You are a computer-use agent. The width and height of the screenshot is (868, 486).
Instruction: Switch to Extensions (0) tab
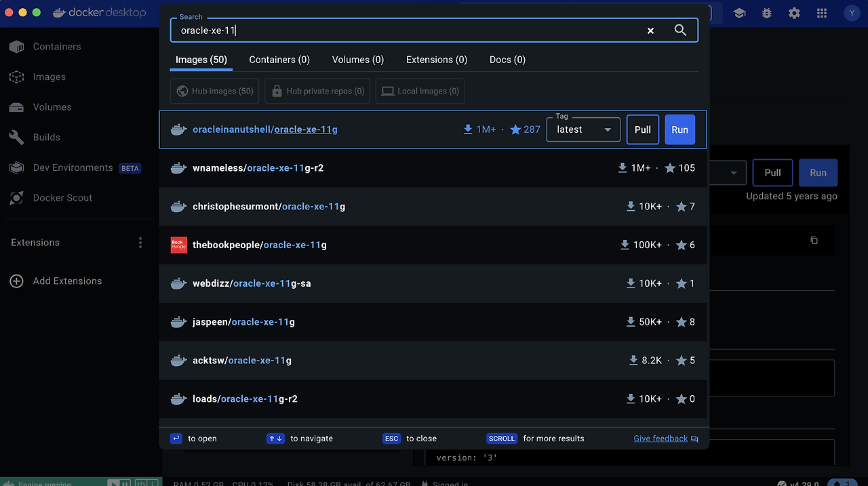pos(437,60)
